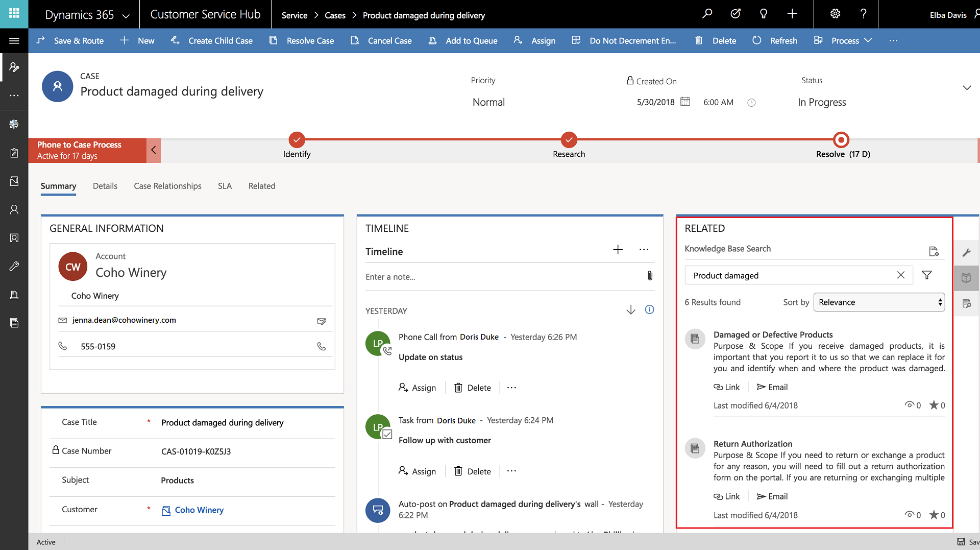Screen dimensions: 980x550
Task: Click the send email icon beside jenna.dean address
Action: tap(321, 321)
